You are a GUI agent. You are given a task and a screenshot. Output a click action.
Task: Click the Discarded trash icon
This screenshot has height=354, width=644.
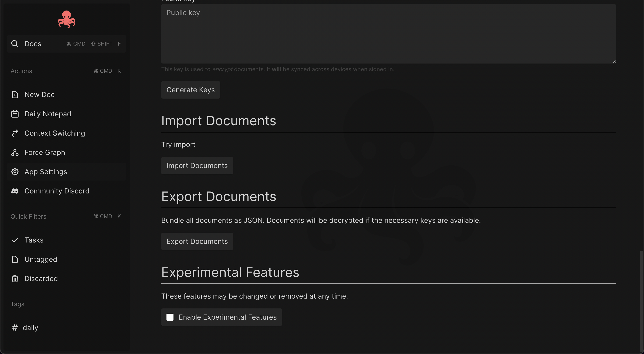pos(15,278)
